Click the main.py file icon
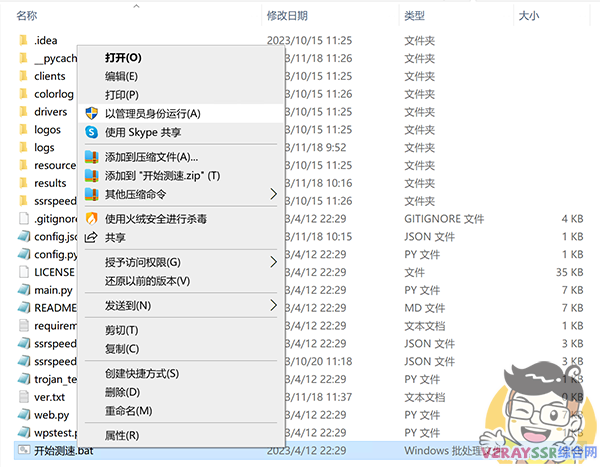Viewport: 600px width, 467px height. pyautogui.click(x=24, y=290)
